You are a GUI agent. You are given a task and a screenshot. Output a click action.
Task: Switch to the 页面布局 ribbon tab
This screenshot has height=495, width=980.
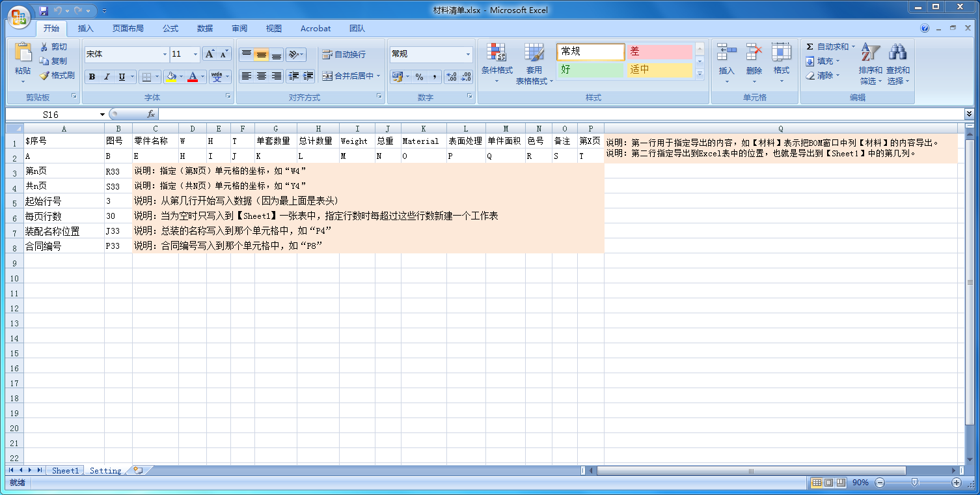128,29
